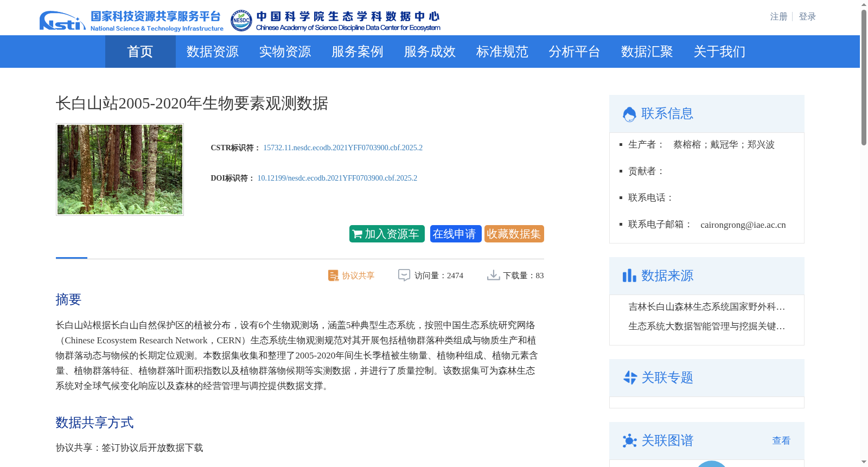Screen dimensions: 868x467
Task: Click the 注册 register link
Action: coord(778,17)
